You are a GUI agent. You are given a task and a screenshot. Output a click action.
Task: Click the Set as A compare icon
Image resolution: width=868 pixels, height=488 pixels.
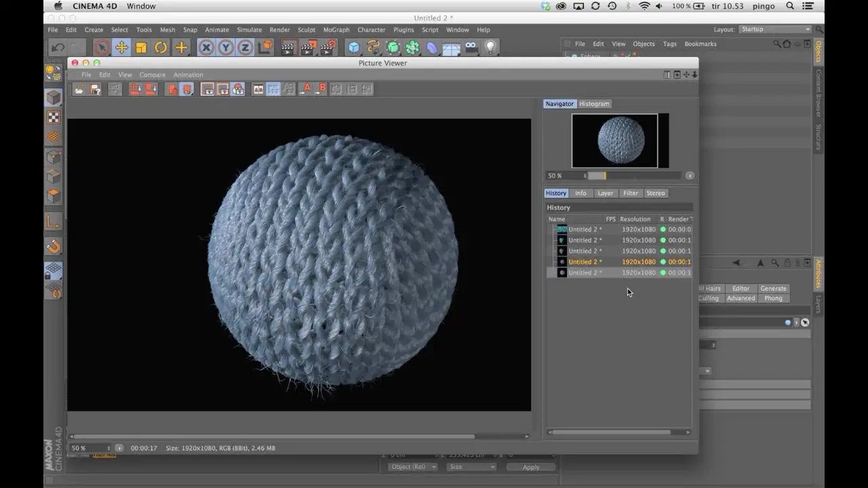point(305,89)
